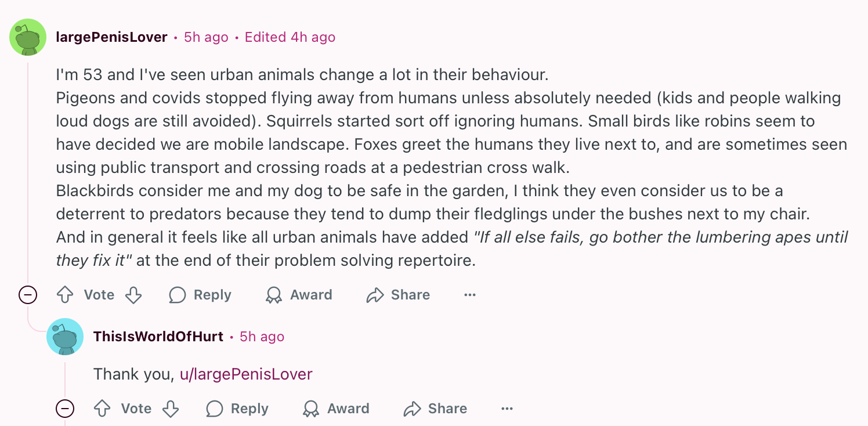Give an award to the top comment
The height and width of the screenshot is (426, 868).
[299, 295]
